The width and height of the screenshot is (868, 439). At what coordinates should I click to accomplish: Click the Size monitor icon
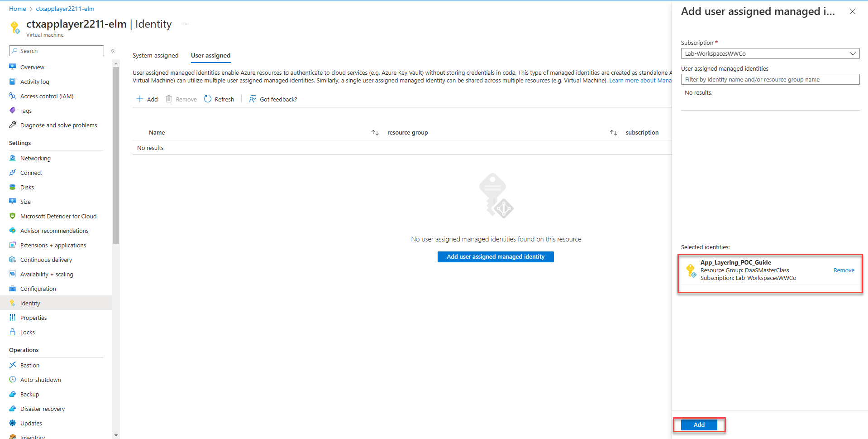pos(13,202)
